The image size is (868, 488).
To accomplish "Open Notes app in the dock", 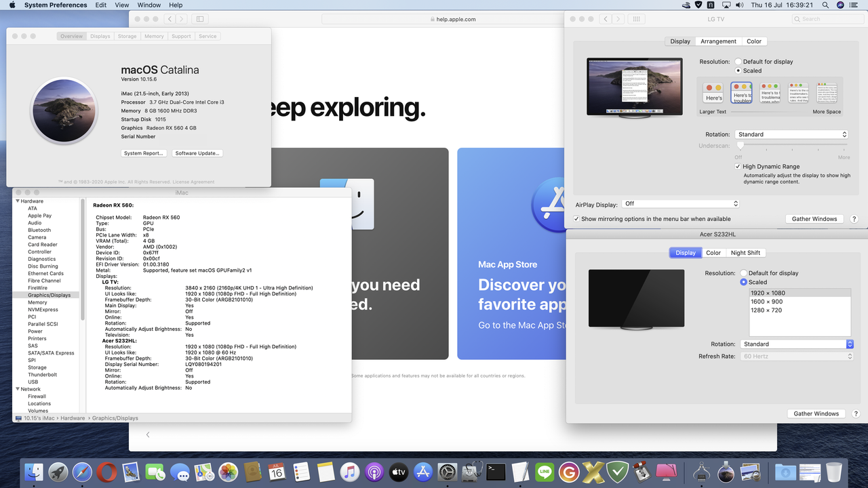I will pyautogui.click(x=325, y=472).
